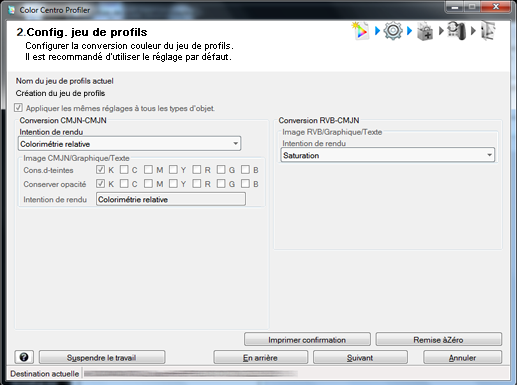
Task: Click the Imprimer confirmation button
Action: (x=307, y=339)
